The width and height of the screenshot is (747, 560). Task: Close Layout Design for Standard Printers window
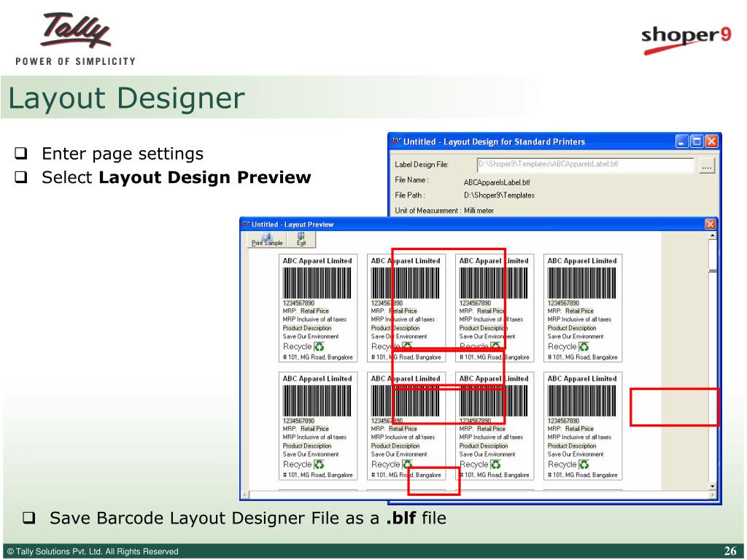[x=711, y=141]
